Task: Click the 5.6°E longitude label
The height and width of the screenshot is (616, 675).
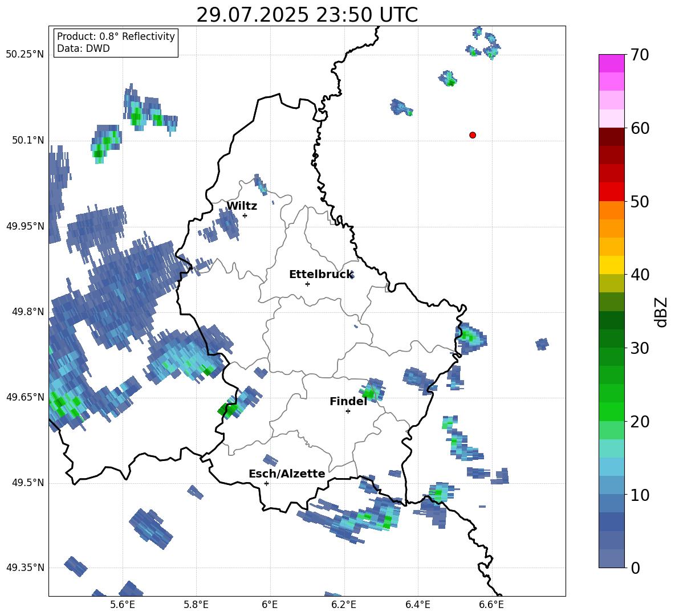Action: tap(123, 605)
